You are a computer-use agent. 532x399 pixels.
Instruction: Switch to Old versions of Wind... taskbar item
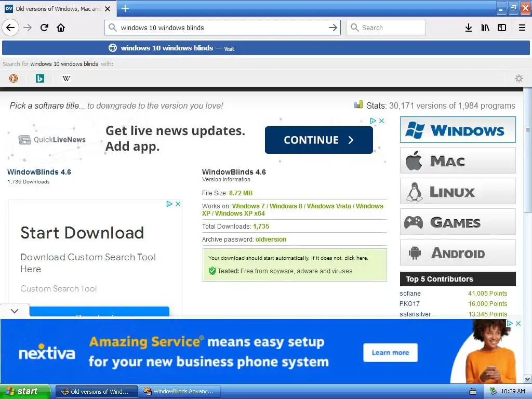pos(96,392)
